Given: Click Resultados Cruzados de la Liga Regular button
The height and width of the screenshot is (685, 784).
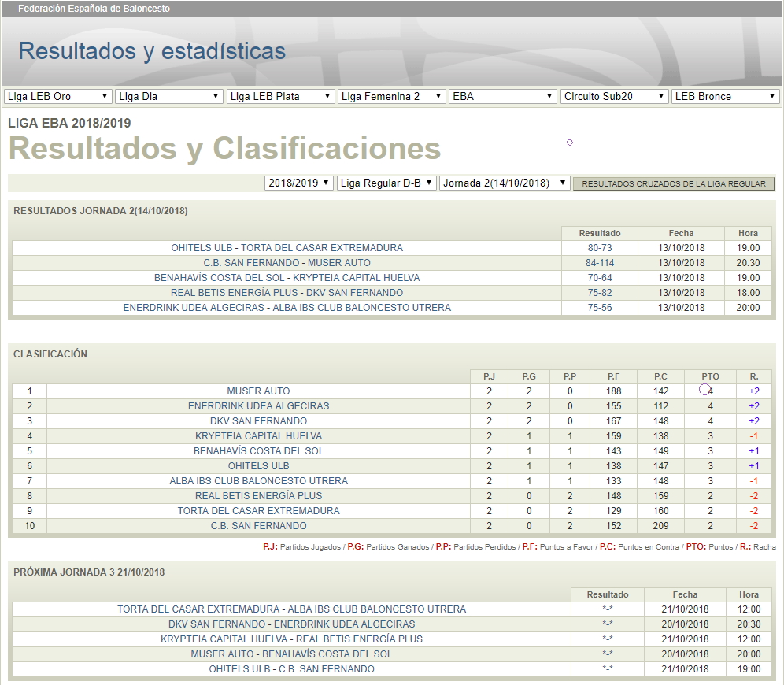Looking at the screenshot, I should point(674,183).
